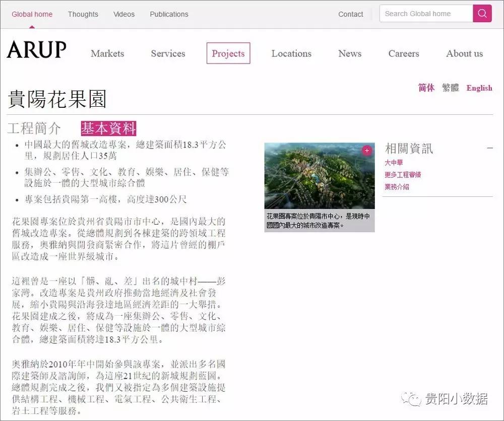Click the magnifying glass search icon
The width and height of the screenshot is (504, 421).
click(482, 14)
